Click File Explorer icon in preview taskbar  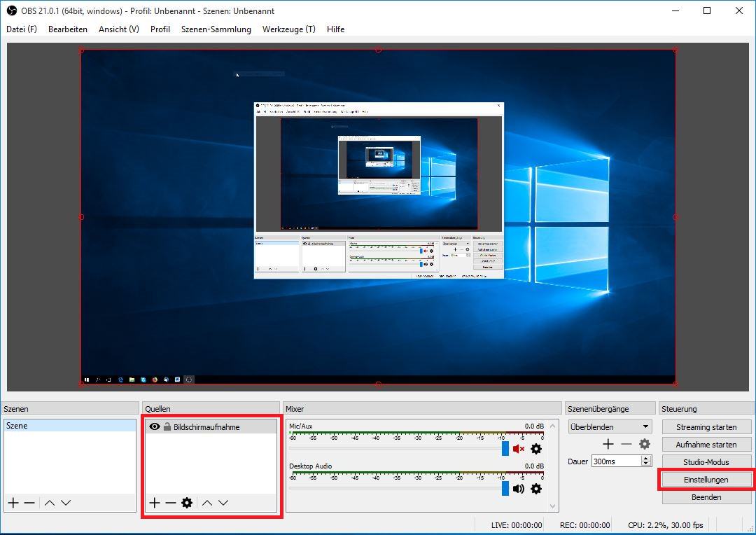pyautogui.click(x=132, y=380)
